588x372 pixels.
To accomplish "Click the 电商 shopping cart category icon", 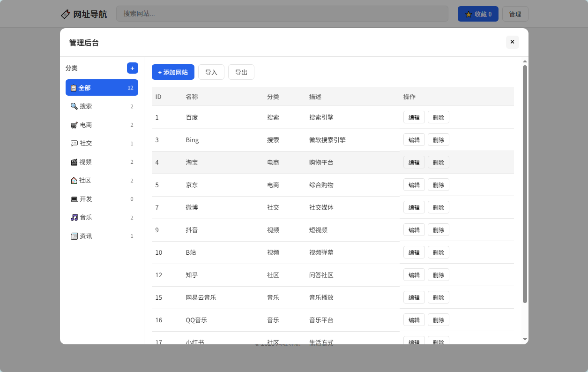I will pos(74,125).
